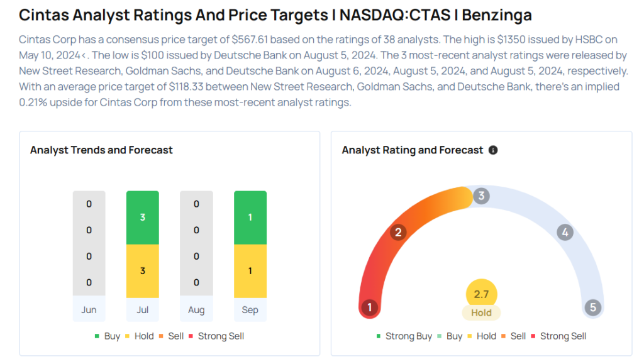
Task: Click the Jul yellow Hold bar segment
Action: tap(143, 270)
